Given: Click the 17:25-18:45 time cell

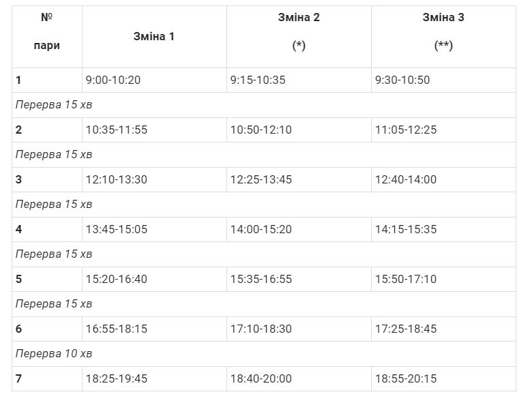Looking at the screenshot, I should pos(406,329).
